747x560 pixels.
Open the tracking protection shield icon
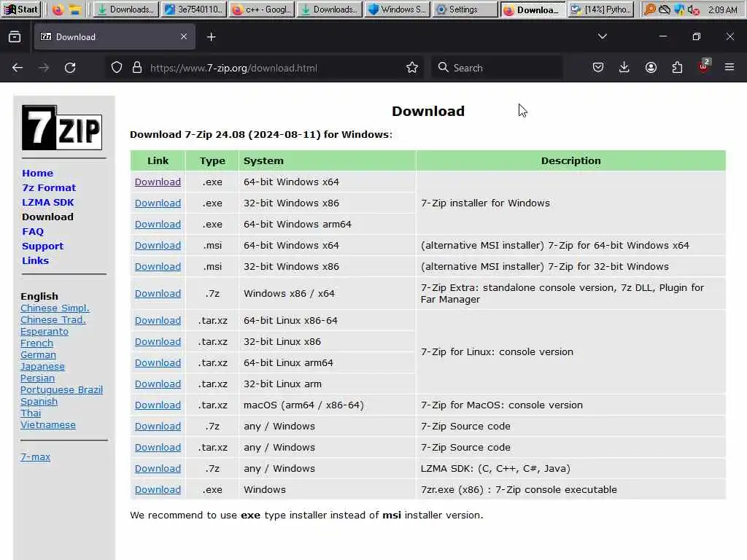(117, 68)
